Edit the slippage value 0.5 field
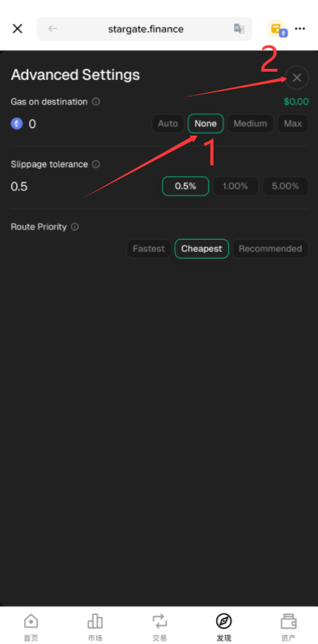 point(19,187)
